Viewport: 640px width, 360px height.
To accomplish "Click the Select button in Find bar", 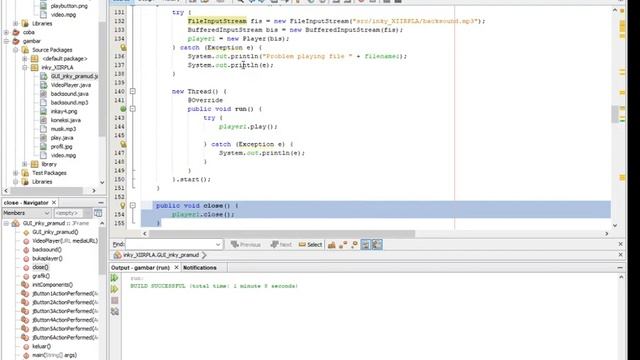I will [x=311, y=245].
